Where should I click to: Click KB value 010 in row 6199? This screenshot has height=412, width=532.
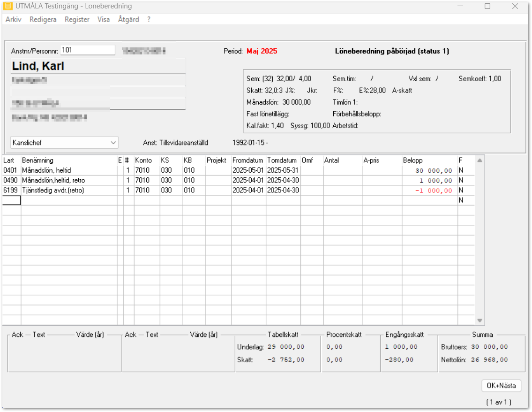189,190
